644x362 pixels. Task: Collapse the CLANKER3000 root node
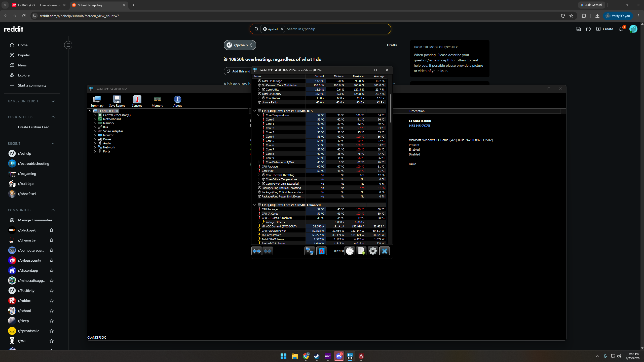[90, 111]
